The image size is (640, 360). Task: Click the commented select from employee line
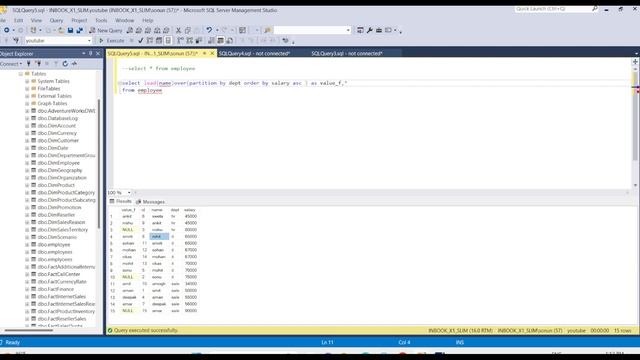coord(158,69)
